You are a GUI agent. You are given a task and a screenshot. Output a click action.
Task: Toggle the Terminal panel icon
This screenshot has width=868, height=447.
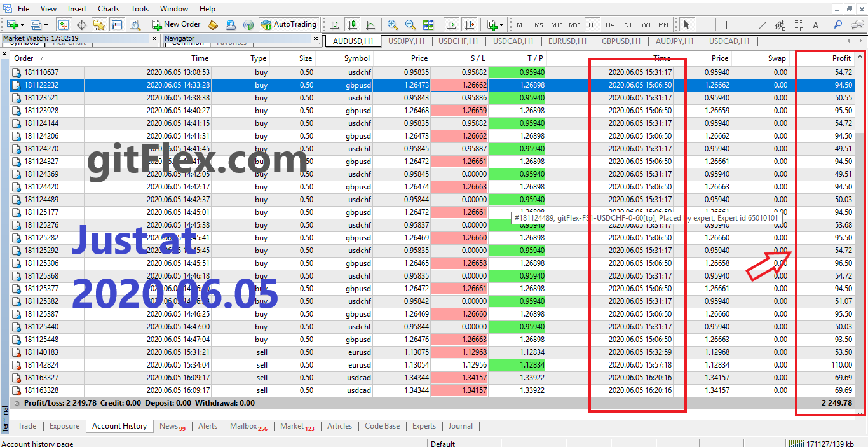(x=116, y=25)
